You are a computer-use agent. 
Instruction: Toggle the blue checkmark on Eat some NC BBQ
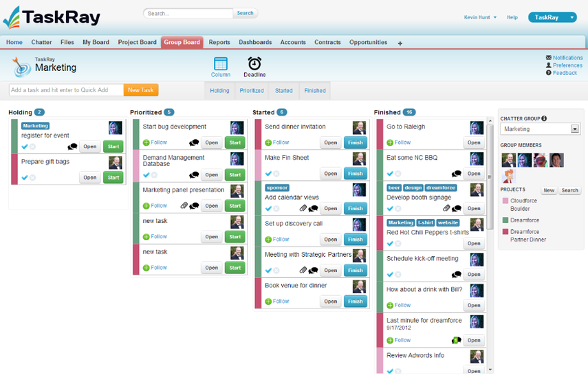pyautogui.click(x=390, y=173)
